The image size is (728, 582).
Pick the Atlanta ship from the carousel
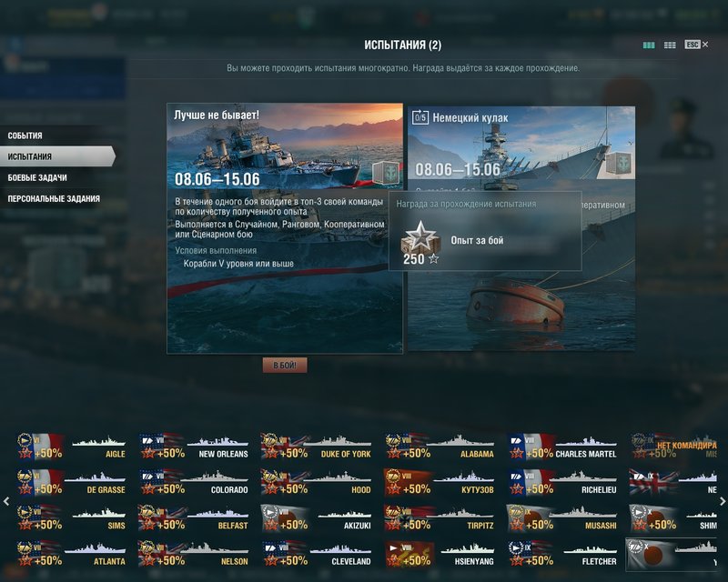[71, 554]
